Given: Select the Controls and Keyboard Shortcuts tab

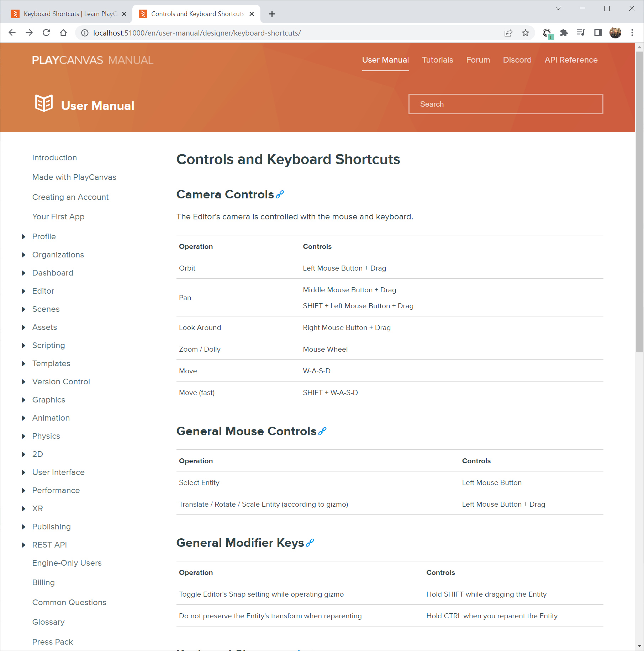Looking at the screenshot, I should [x=196, y=14].
